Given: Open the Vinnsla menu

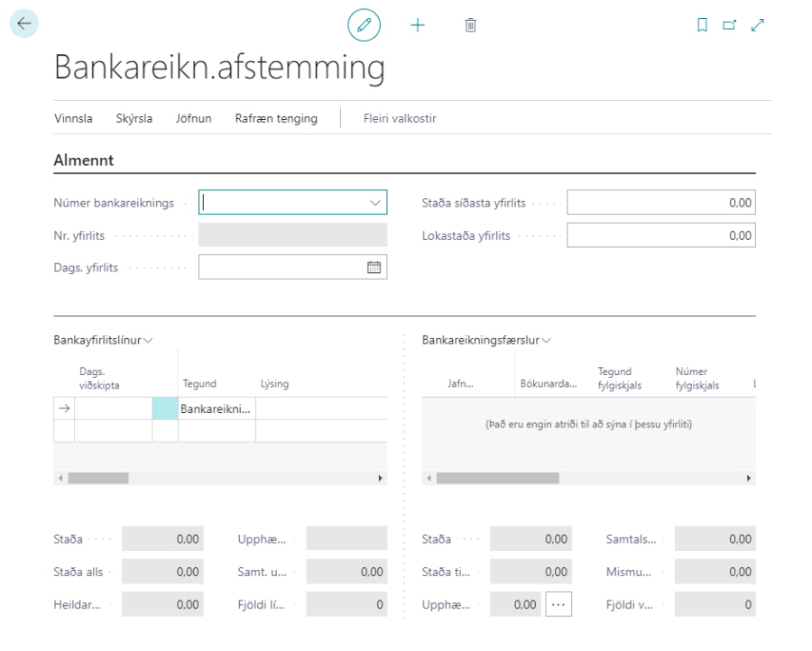Looking at the screenshot, I should coord(73,118).
